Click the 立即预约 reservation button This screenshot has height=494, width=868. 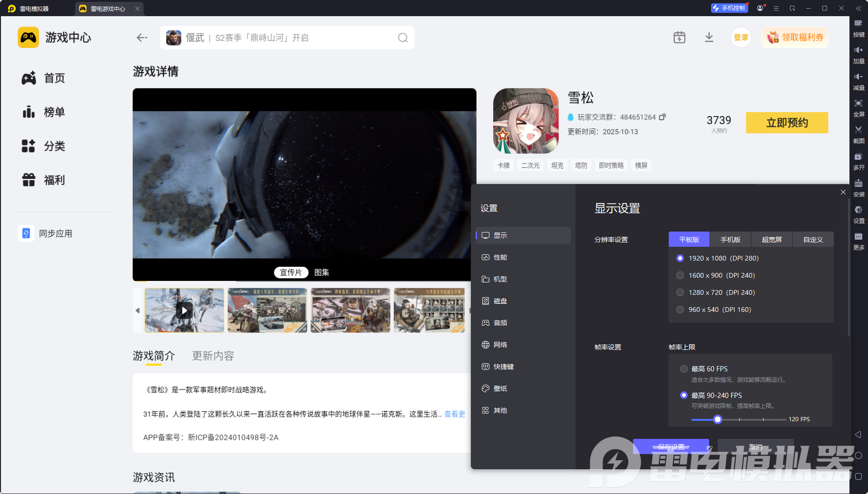(787, 123)
